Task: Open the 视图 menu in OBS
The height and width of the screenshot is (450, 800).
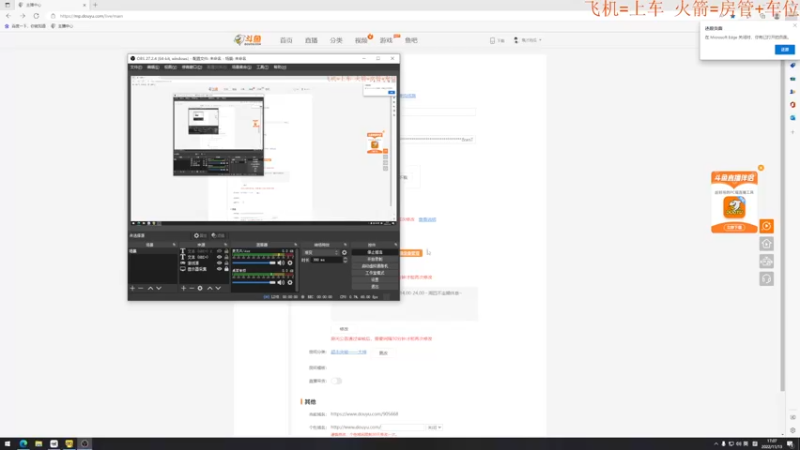Action: (170, 67)
